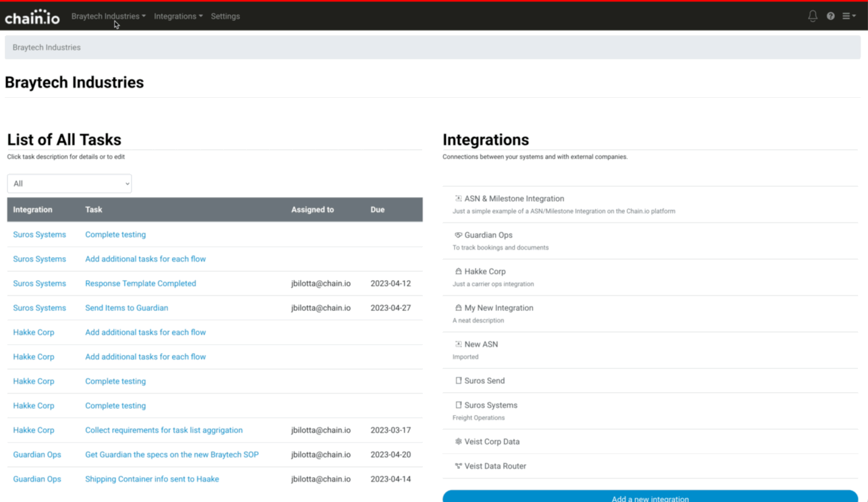Open Response Template Completed task
This screenshot has height=502, width=868.
click(x=140, y=283)
